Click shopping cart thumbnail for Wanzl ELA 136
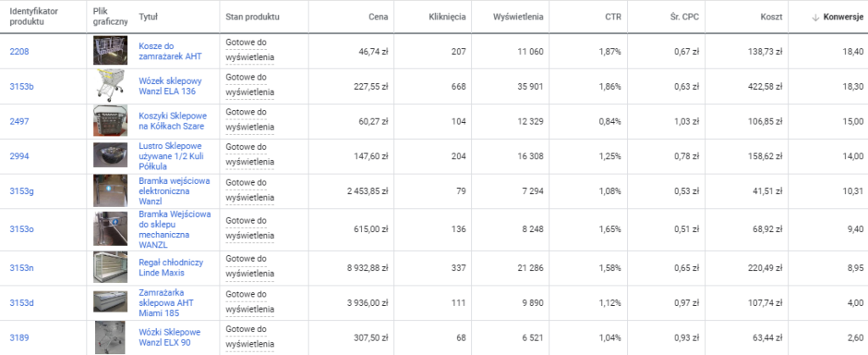Image resolution: width=868 pixels, height=355 pixels. [110, 86]
